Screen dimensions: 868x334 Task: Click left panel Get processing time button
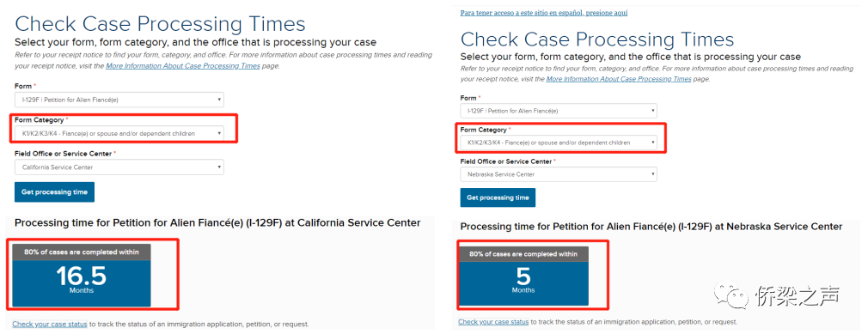pos(54,191)
